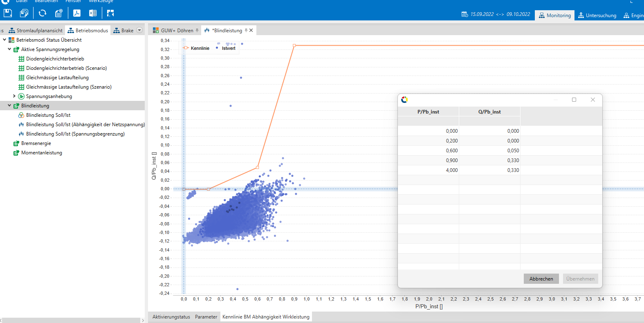Click the P/Pb_inst cell 0,900

point(428,160)
